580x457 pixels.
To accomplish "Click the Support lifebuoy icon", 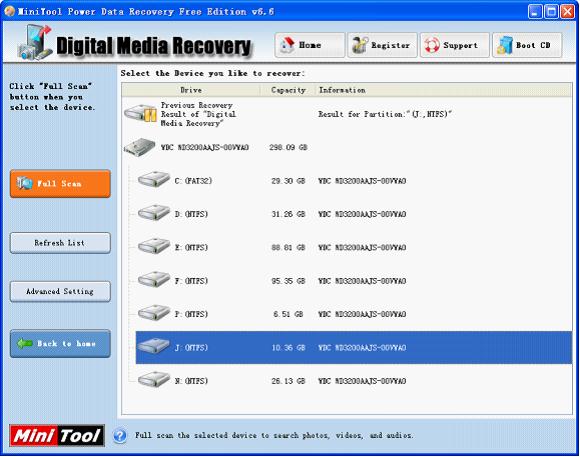I will 432,46.
